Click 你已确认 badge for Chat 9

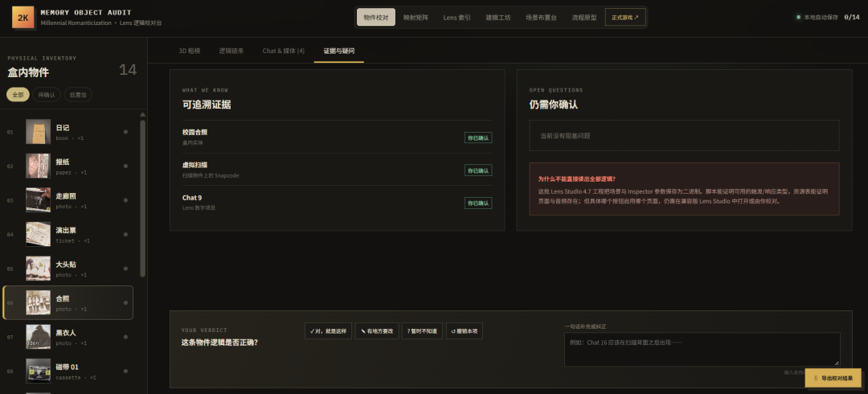[478, 203]
